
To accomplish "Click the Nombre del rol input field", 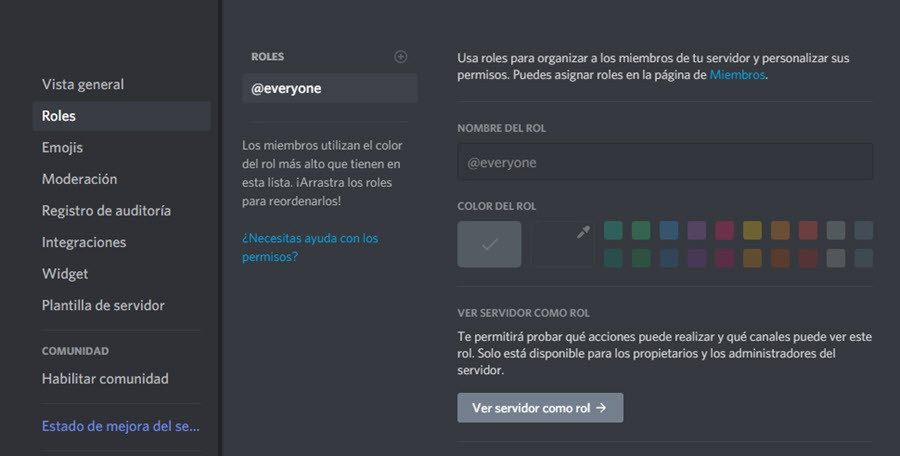I will click(x=665, y=162).
